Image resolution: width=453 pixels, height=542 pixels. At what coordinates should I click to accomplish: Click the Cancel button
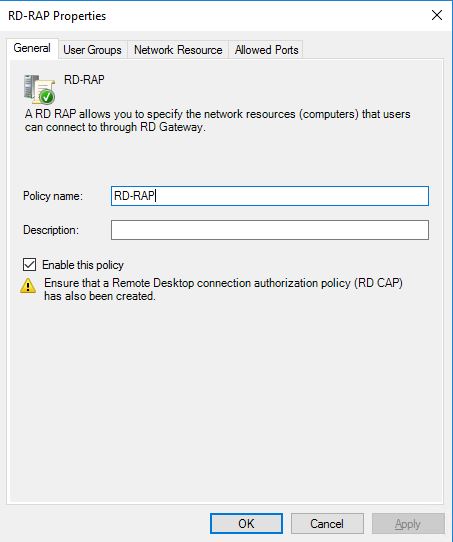pos(327,523)
